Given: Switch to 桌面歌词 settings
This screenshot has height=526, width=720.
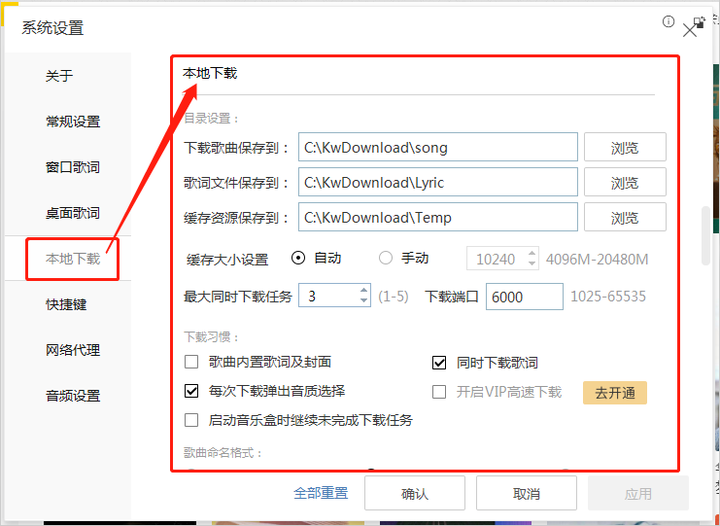Looking at the screenshot, I should pos(73,213).
